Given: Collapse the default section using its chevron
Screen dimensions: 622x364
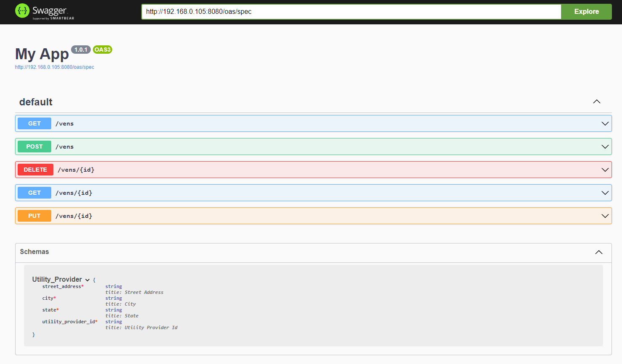Looking at the screenshot, I should (x=596, y=101).
